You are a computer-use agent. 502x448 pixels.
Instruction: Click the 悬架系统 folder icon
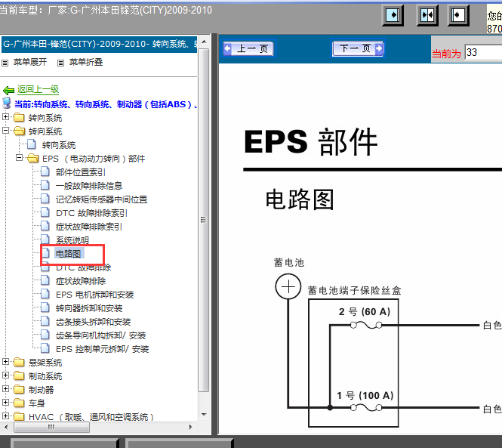tap(19, 363)
